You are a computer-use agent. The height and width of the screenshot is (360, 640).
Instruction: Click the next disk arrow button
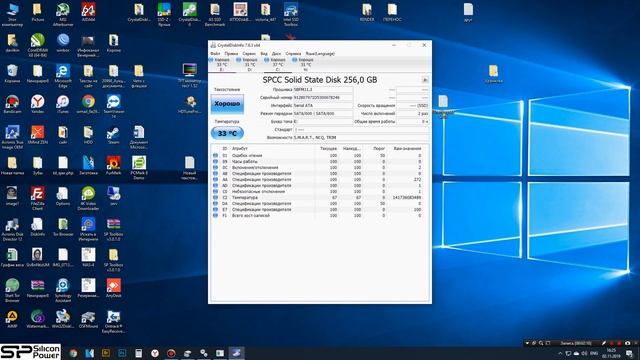425,80
